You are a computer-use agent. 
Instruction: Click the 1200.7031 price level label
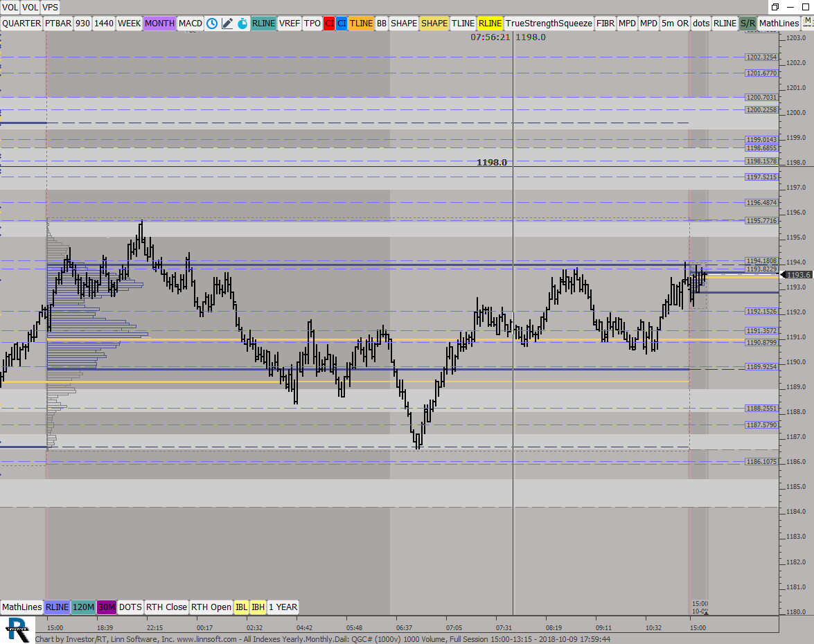(x=761, y=98)
